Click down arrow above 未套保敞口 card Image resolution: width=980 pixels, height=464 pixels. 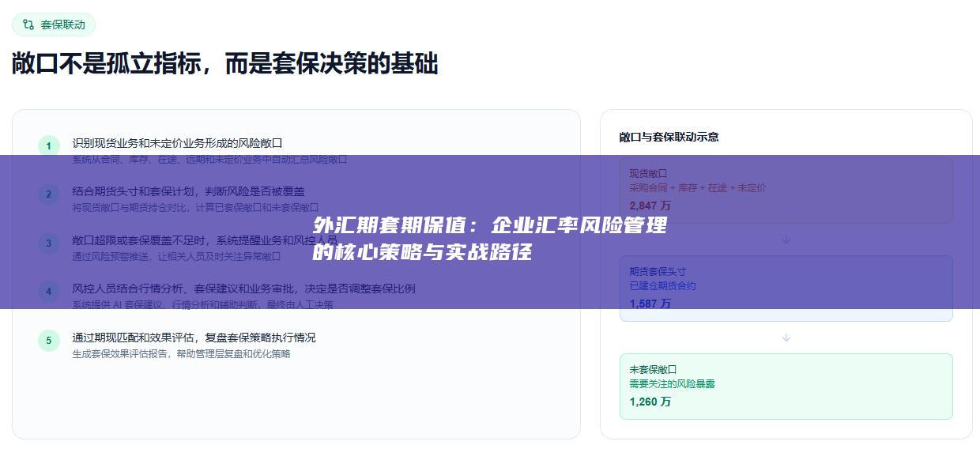(x=786, y=338)
